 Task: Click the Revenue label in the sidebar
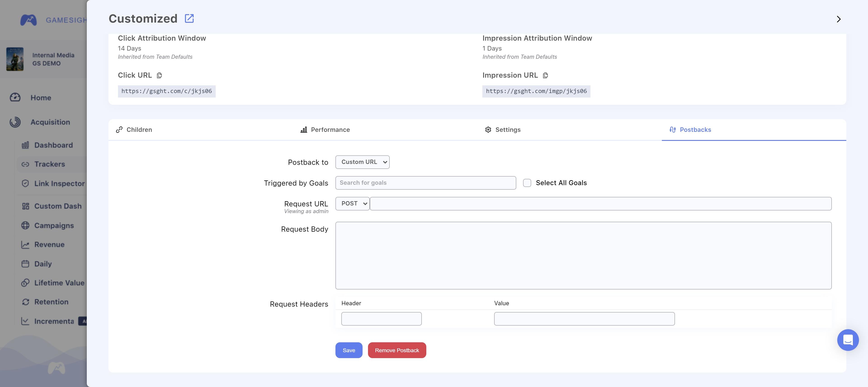click(50, 245)
